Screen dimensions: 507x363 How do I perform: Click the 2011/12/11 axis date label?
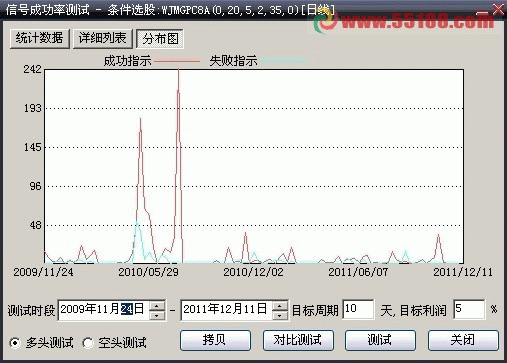coord(463,272)
